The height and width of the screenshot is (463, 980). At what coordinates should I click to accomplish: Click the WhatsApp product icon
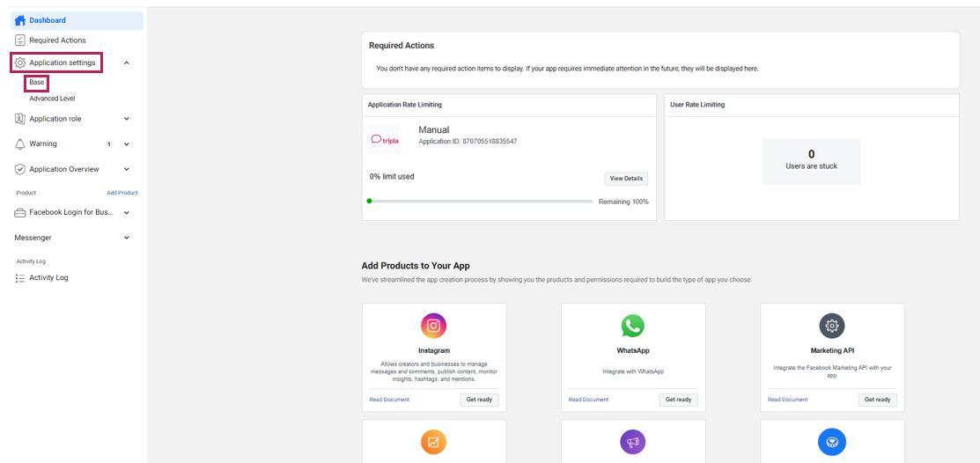632,326
